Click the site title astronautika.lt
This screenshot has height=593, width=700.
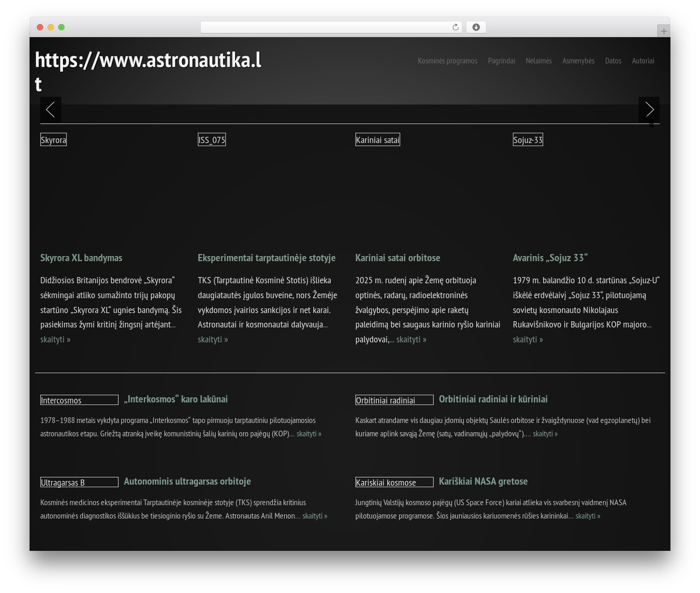(148, 72)
